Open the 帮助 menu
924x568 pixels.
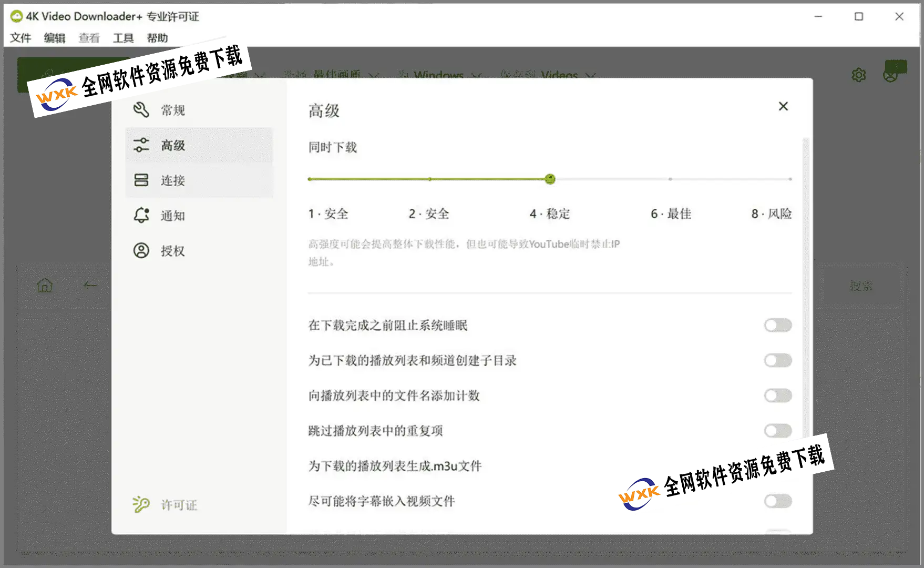(157, 38)
